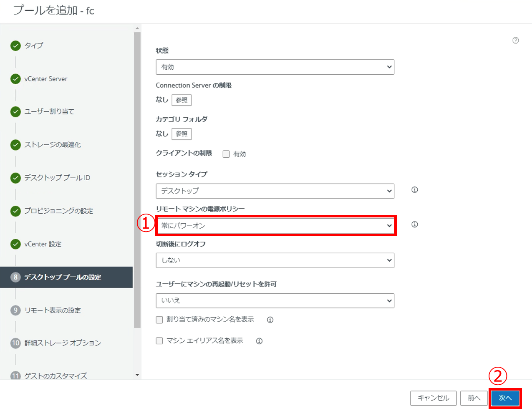Select プロビジョニングの設定 step in sidebar
The width and height of the screenshot is (532, 416).
pyautogui.click(x=58, y=211)
